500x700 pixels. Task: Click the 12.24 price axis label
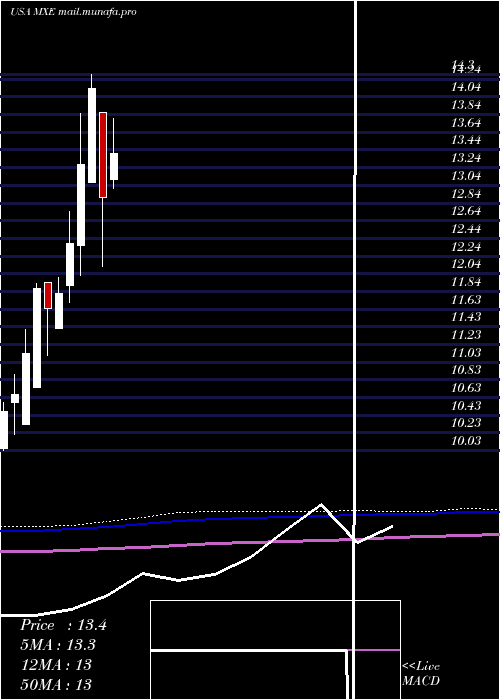tap(466, 247)
